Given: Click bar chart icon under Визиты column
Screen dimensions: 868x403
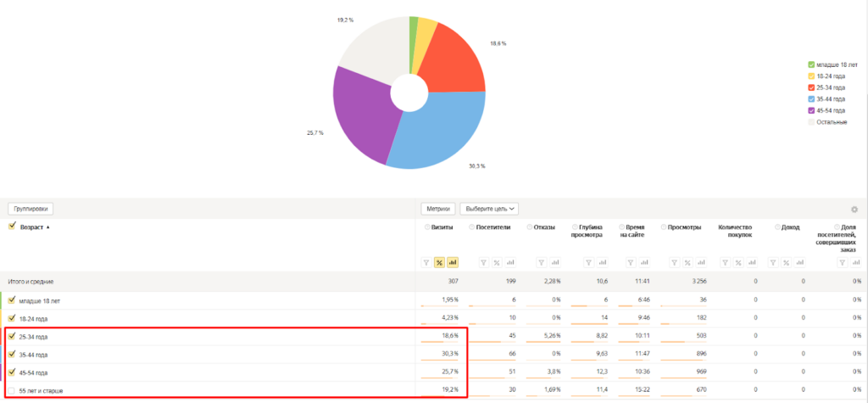Looking at the screenshot, I should point(452,262).
